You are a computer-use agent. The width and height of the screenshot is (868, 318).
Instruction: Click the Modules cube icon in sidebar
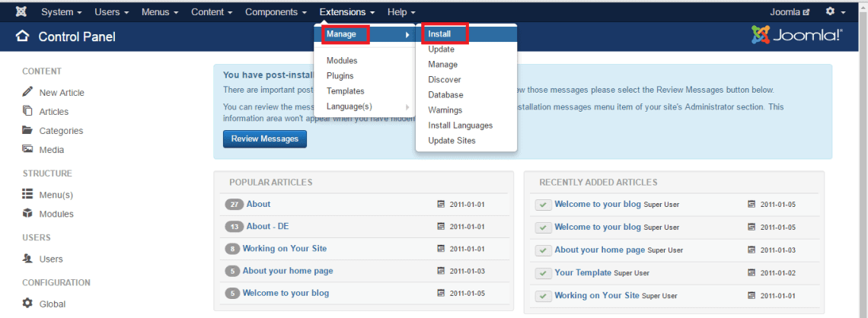tap(27, 214)
